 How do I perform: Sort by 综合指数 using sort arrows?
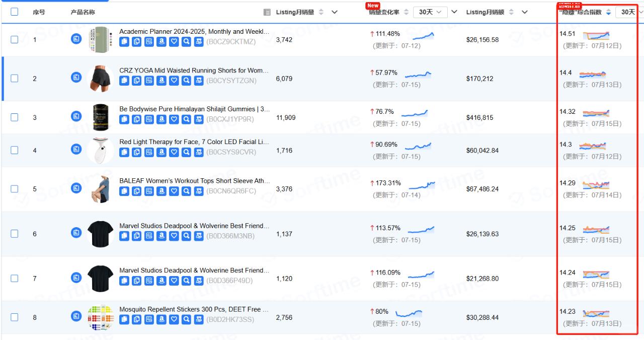[609, 12]
